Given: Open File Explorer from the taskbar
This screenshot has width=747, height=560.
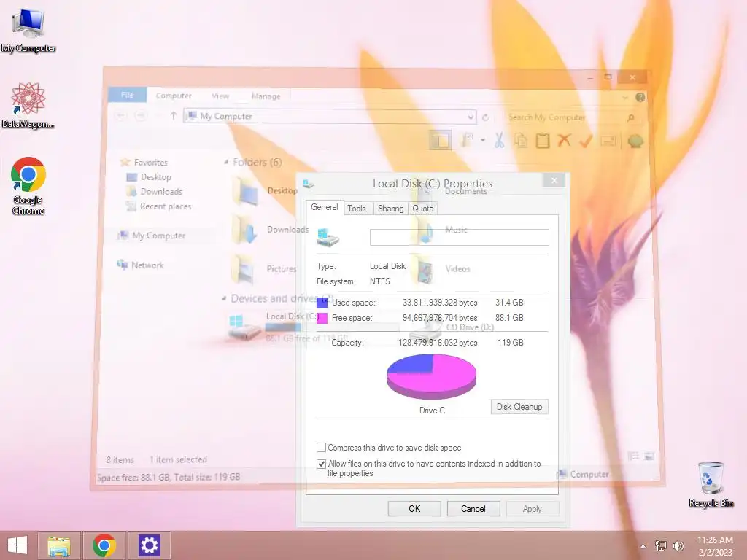Looking at the screenshot, I should (59, 545).
